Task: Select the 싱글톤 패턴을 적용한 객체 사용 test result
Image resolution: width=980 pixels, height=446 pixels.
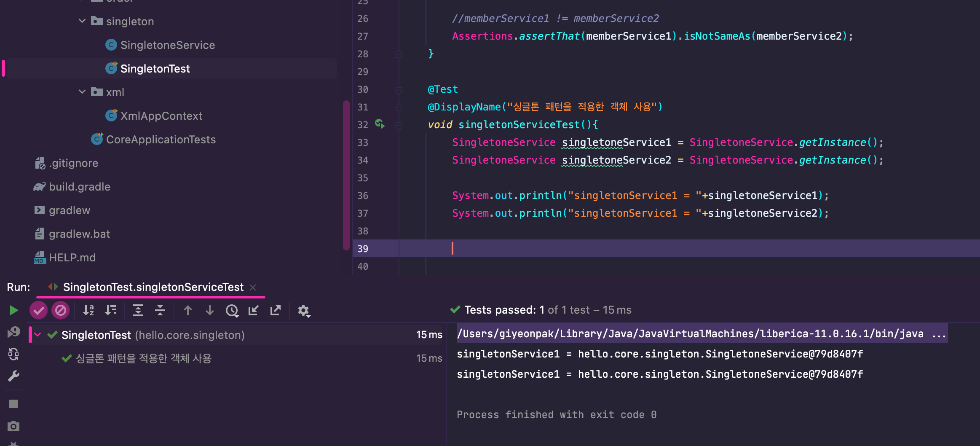Action: [x=144, y=358]
